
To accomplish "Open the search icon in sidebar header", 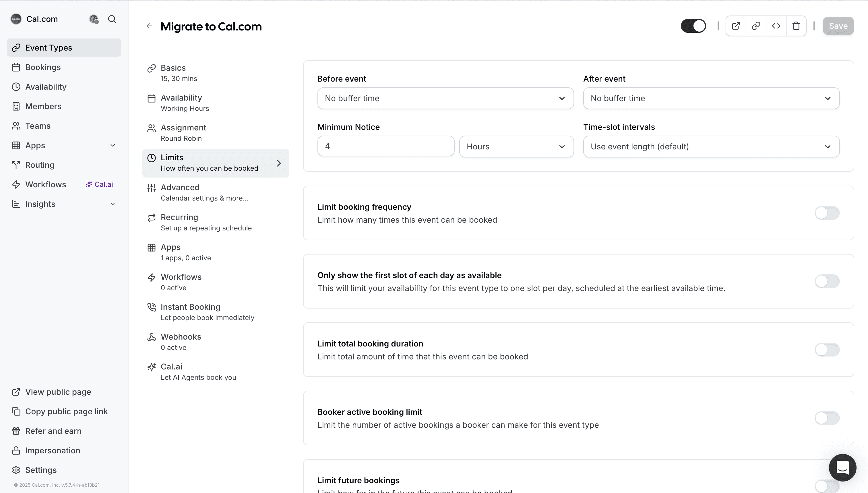I will click(x=112, y=19).
